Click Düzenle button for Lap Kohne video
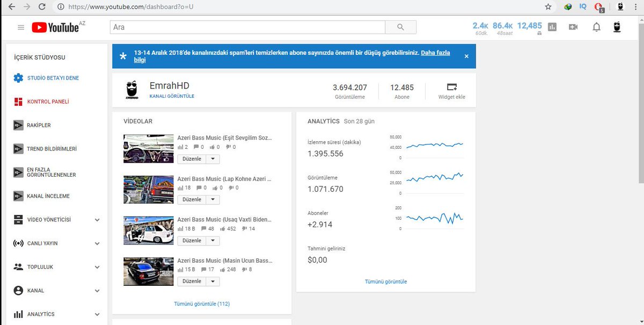The width and height of the screenshot is (644, 325). [x=192, y=200]
